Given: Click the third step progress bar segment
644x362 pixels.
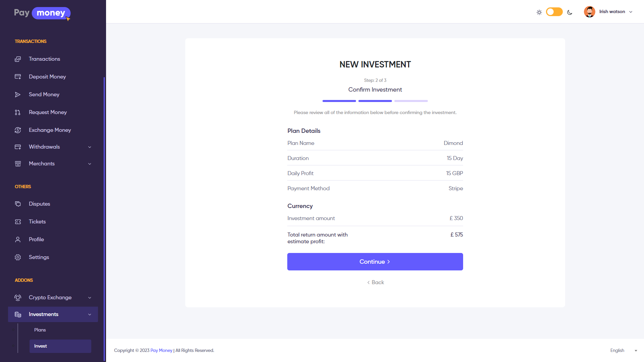Looking at the screenshot, I should coord(411,101).
